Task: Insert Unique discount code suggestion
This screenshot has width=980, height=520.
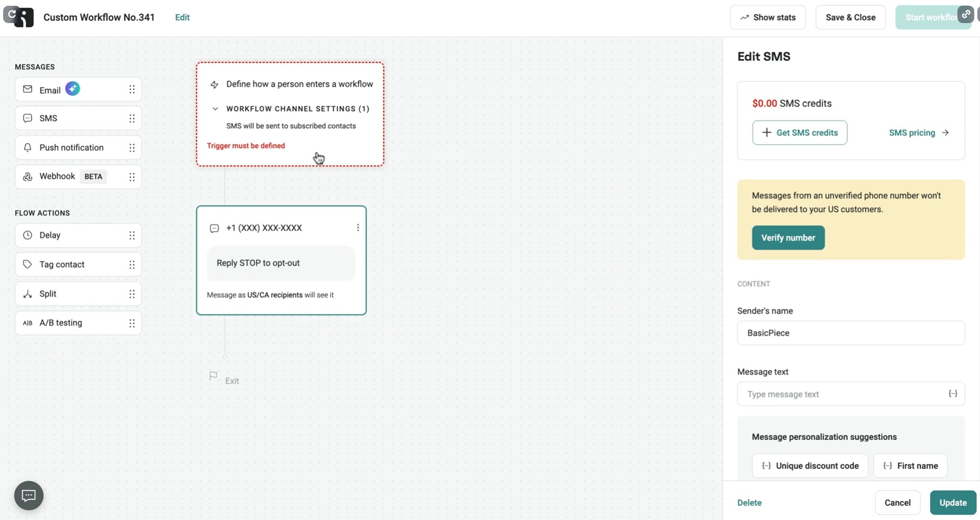Action: (810, 465)
